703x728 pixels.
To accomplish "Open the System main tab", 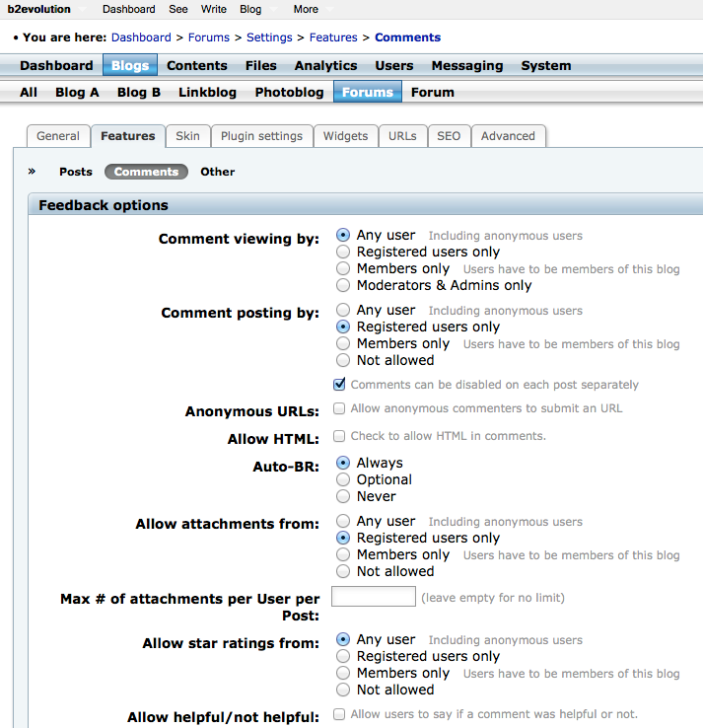I will (545, 65).
